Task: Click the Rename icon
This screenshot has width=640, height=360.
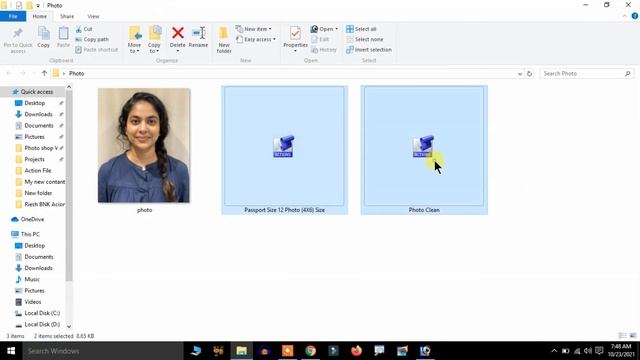Action: [x=198, y=33]
